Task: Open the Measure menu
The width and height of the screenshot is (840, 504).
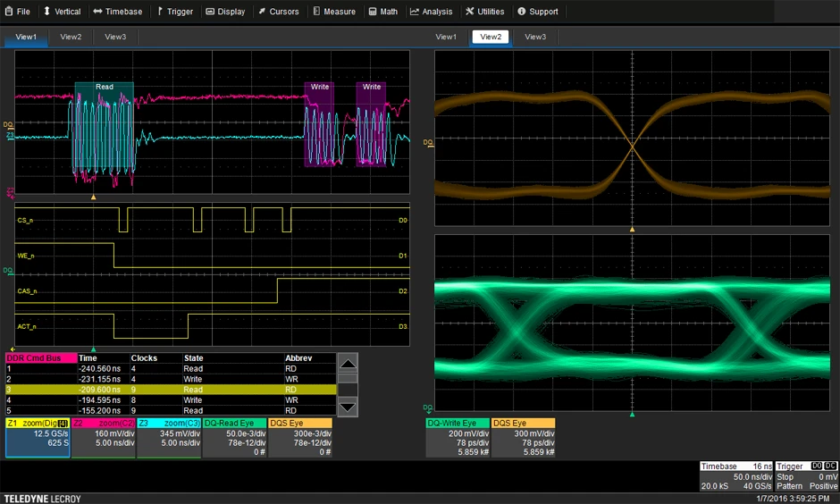Action: (x=333, y=12)
